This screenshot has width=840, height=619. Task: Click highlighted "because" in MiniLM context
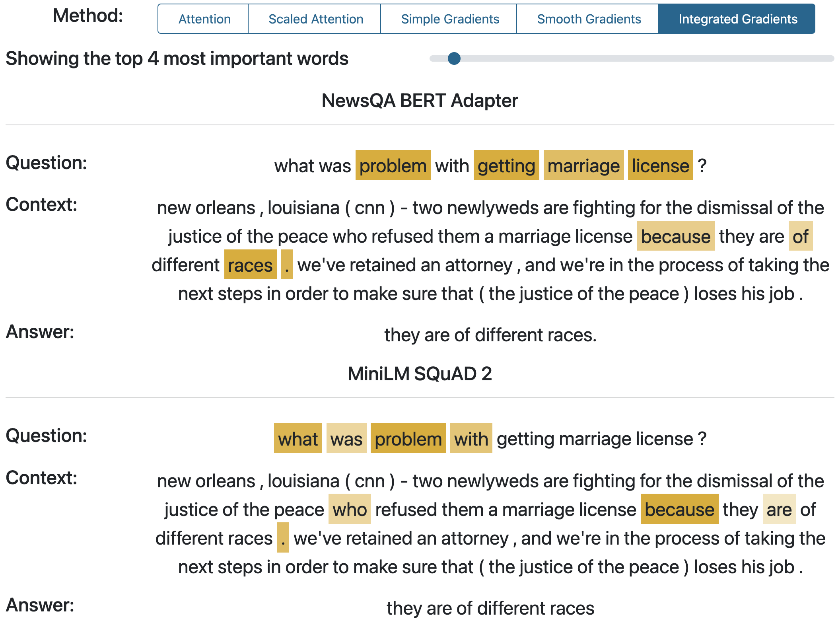click(679, 509)
